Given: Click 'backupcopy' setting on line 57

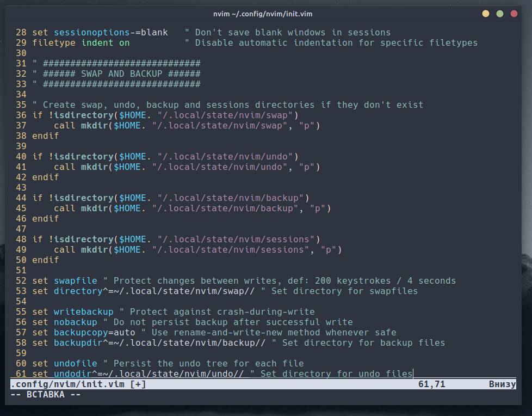Looking at the screenshot, I should 81,332.
